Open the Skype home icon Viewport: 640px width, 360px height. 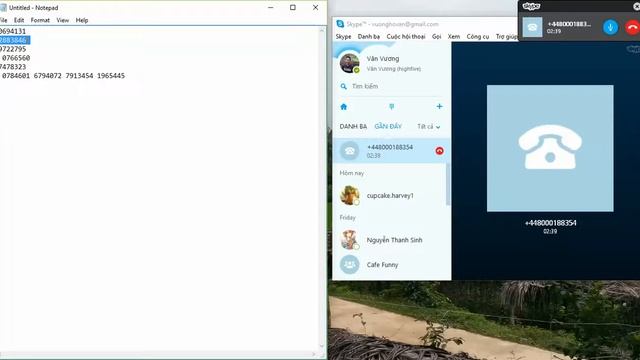click(x=344, y=107)
